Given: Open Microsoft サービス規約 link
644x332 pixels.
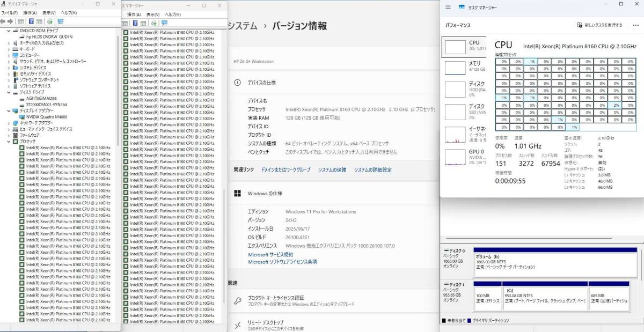Looking at the screenshot, I should [270, 254].
